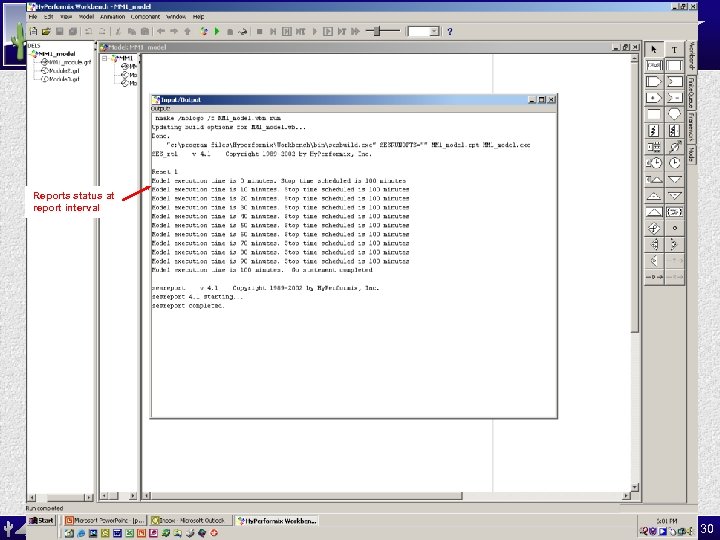
Task: Click the project panel's scroll right arrow
Action: 89,497
